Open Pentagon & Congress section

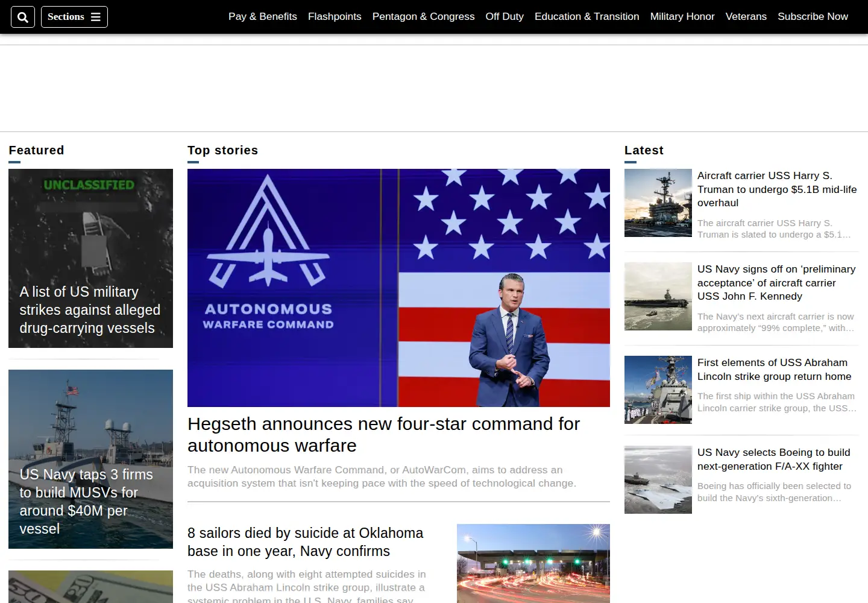(423, 17)
